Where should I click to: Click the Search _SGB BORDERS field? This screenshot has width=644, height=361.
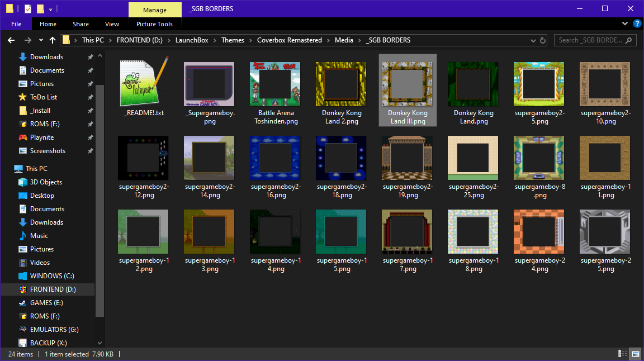(595, 40)
